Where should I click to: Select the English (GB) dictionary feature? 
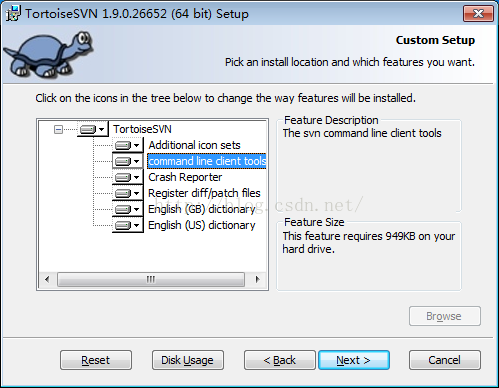(202, 209)
